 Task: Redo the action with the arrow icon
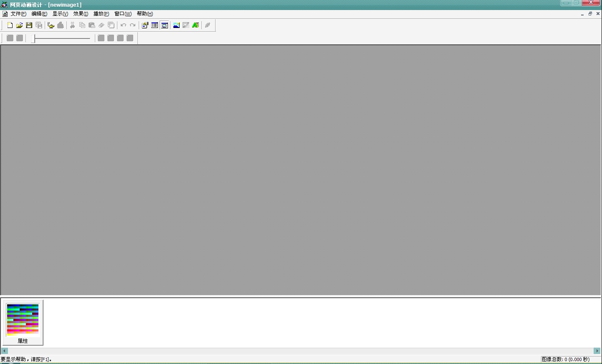[x=132, y=25]
